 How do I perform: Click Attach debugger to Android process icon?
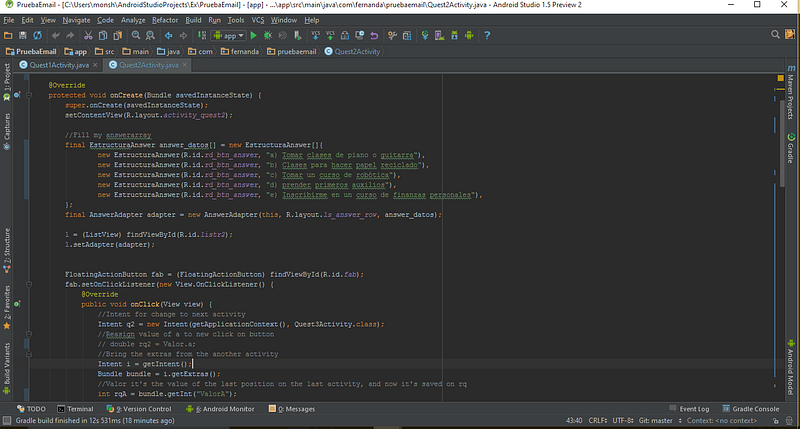point(297,35)
